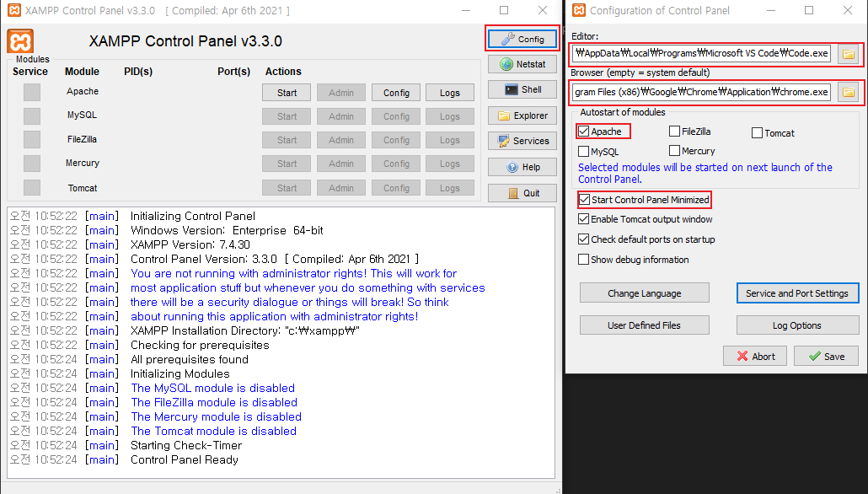Open Log Options button

coord(797,325)
